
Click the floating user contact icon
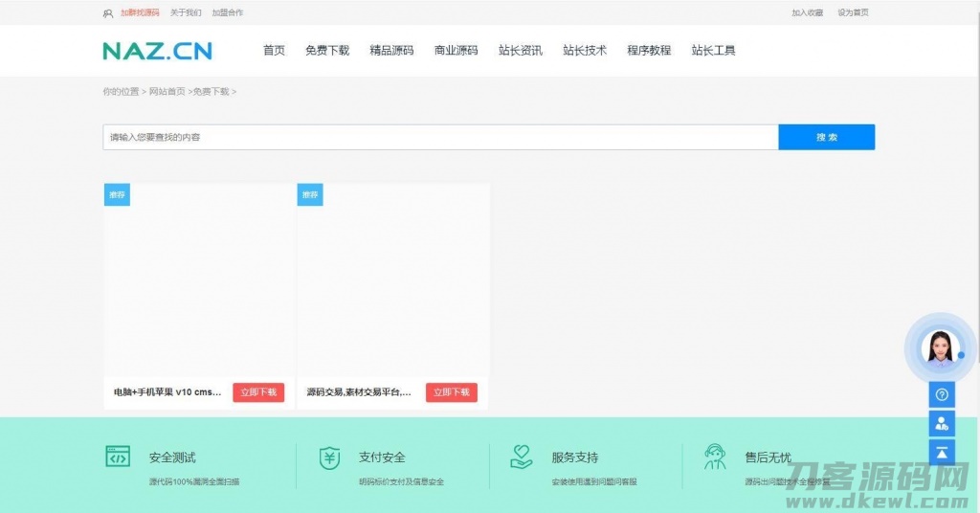tap(942, 423)
